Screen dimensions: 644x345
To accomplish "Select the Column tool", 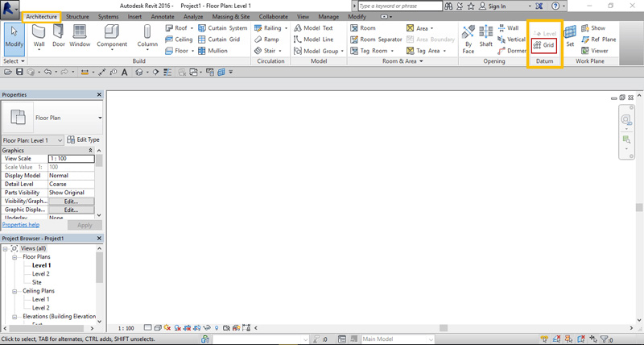I will [147, 37].
